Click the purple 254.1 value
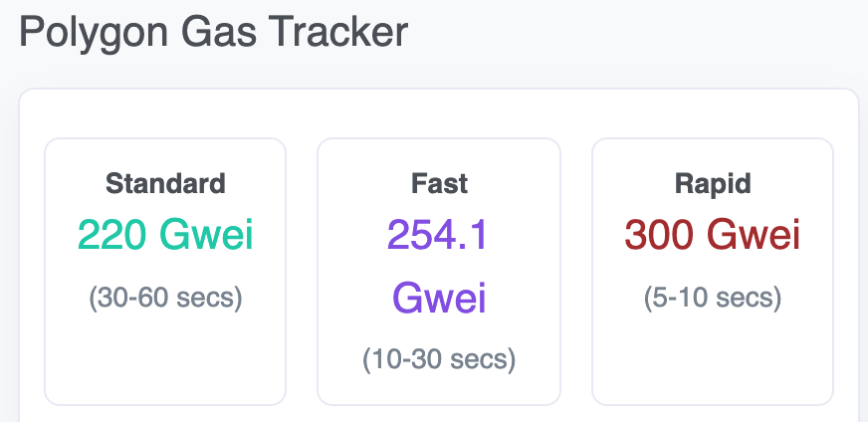The height and width of the screenshot is (422, 868). (437, 235)
